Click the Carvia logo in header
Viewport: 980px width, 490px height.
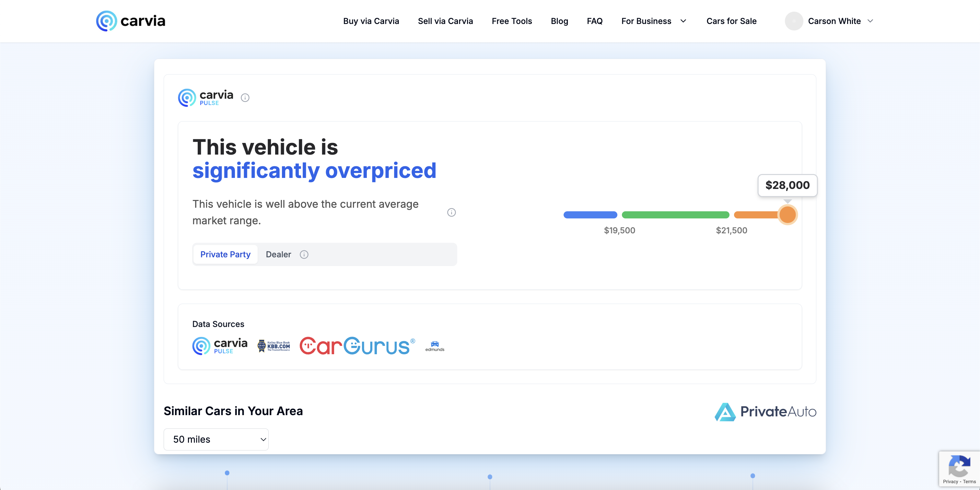(x=131, y=21)
